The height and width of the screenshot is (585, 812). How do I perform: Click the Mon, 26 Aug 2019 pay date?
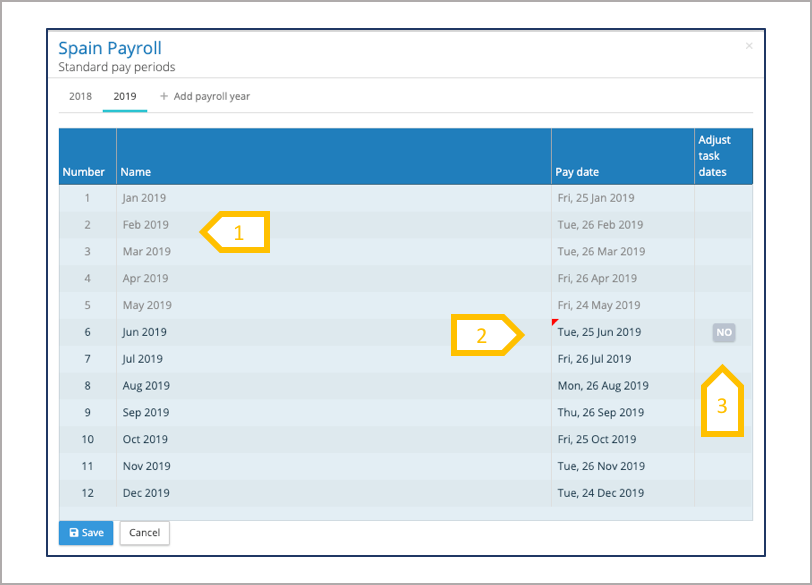click(603, 386)
